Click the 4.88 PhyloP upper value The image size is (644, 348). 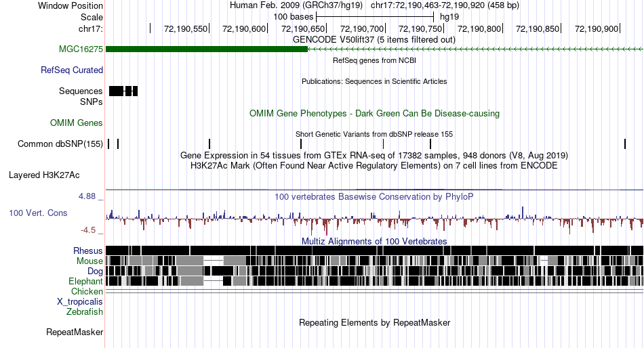(x=87, y=196)
